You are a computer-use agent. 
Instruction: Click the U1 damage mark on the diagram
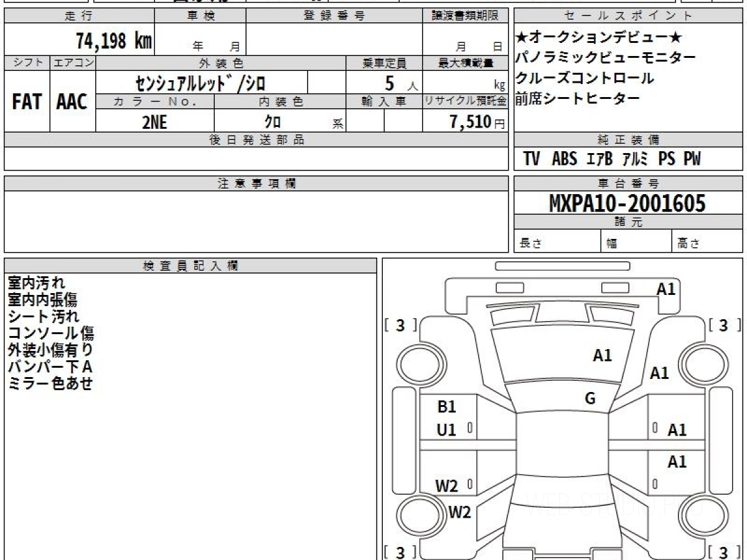click(447, 429)
